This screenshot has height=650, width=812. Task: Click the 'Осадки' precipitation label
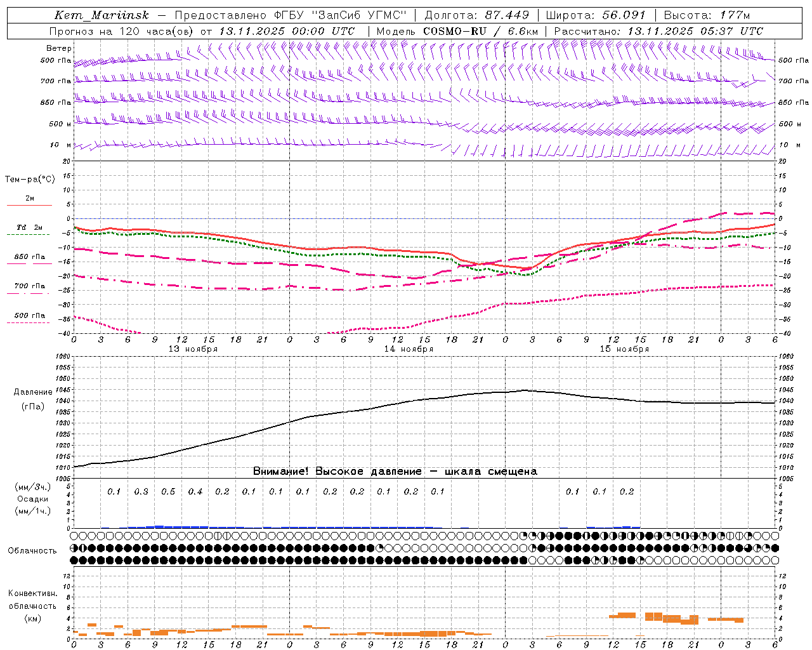click(33, 499)
